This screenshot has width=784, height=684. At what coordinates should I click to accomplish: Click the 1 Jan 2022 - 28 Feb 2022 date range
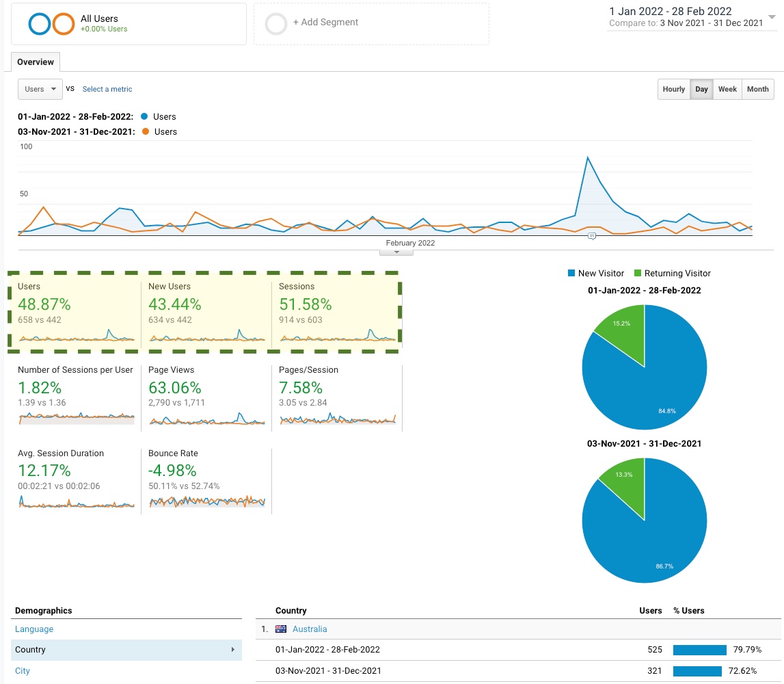[670, 11]
